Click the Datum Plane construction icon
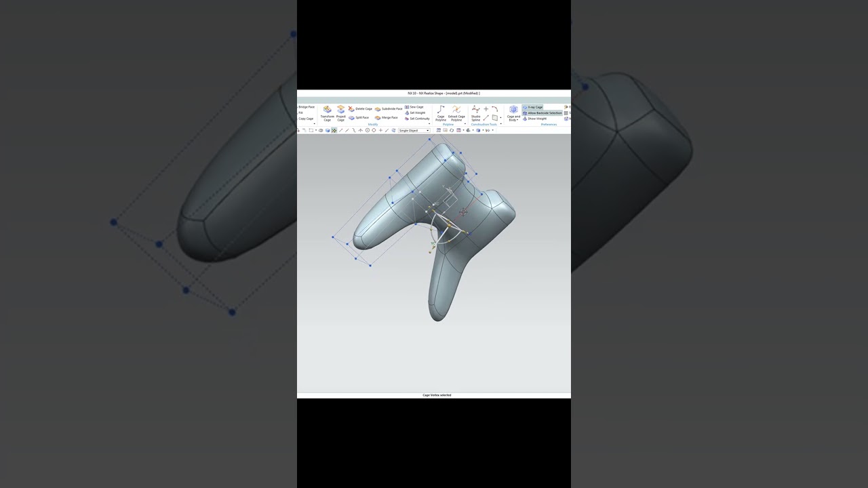 [495, 118]
